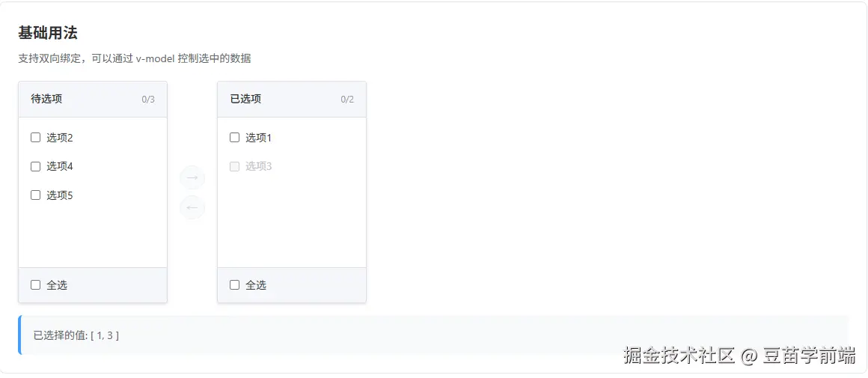The image size is (868, 378).
Task: Toggle 全选 in the 待选项 panel
Action: tap(35, 284)
